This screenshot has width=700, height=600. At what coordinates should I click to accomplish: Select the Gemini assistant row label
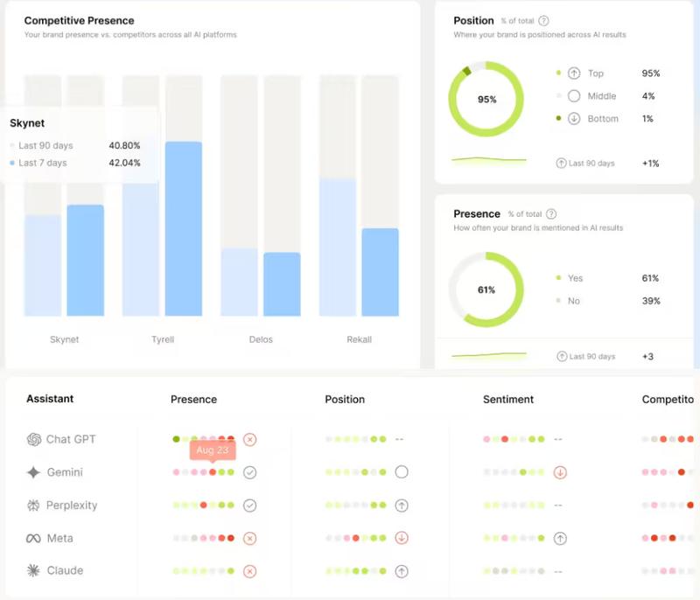tap(65, 472)
